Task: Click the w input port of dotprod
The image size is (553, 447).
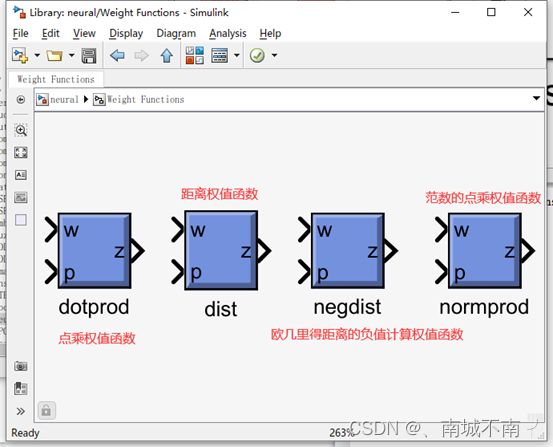Action: coord(51,230)
